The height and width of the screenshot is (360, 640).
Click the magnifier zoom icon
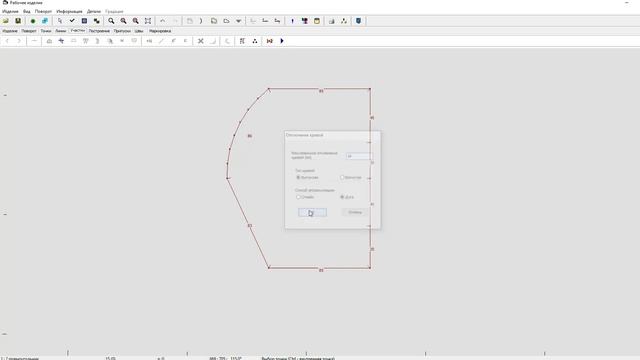tap(111, 21)
